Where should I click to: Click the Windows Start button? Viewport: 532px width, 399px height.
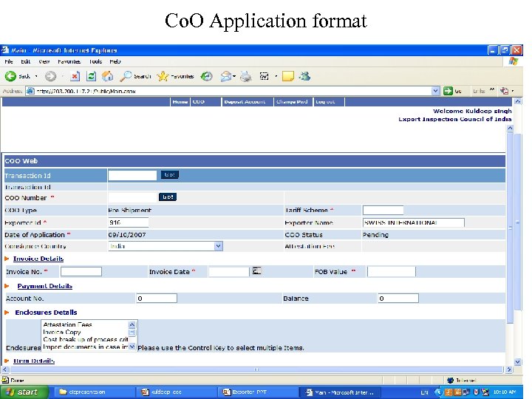24,392
